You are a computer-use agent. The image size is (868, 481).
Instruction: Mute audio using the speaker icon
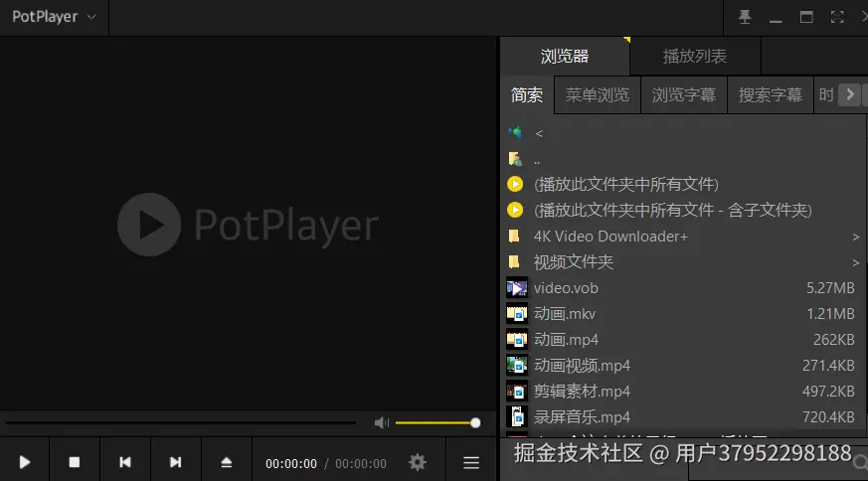pyautogui.click(x=382, y=423)
